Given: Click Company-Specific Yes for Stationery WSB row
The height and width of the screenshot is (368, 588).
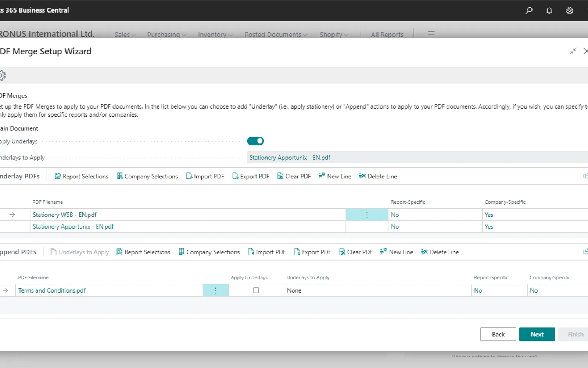Looking at the screenshot, I should pos(489,215).
